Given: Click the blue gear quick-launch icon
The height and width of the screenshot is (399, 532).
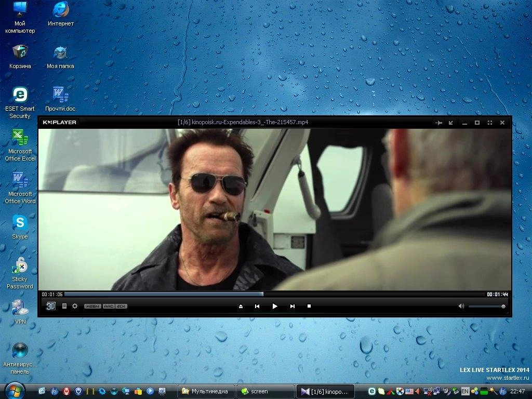Looking at the screenshot, I should coord(102,391).
